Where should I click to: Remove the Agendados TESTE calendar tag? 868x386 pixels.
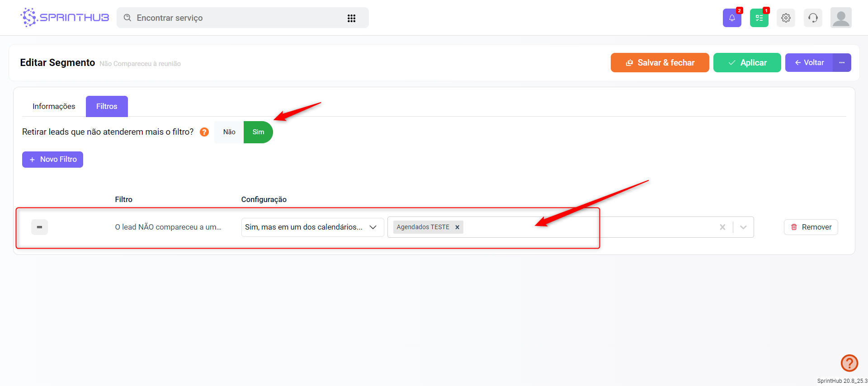click(x=457, y=227)
